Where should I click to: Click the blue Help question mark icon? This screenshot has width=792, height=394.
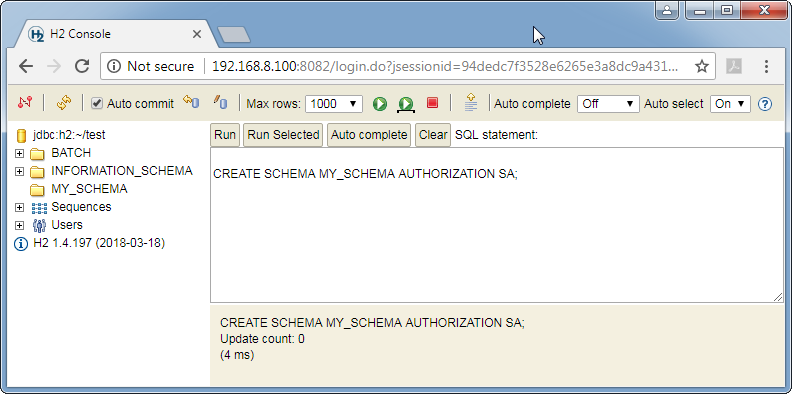click(765, 104)
